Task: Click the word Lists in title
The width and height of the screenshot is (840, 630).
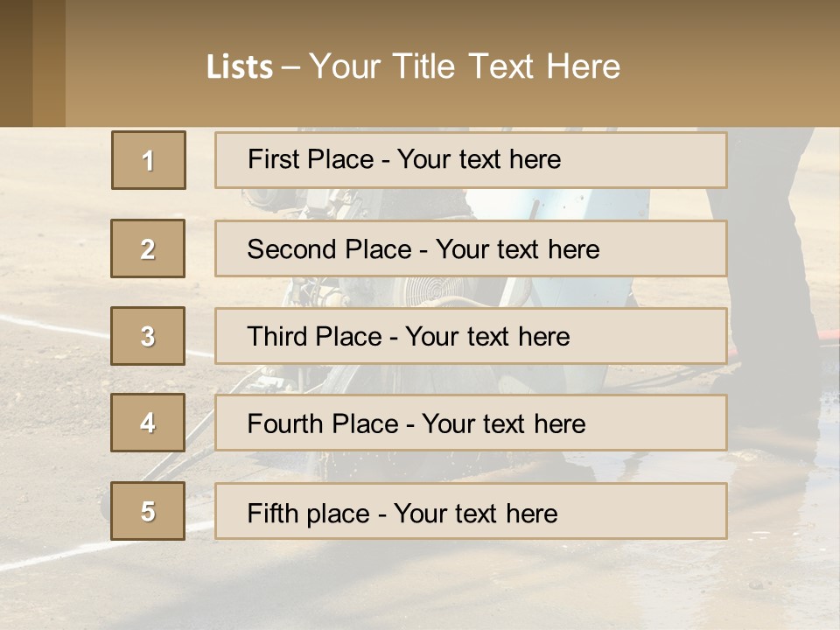Action: click(240, 67)
